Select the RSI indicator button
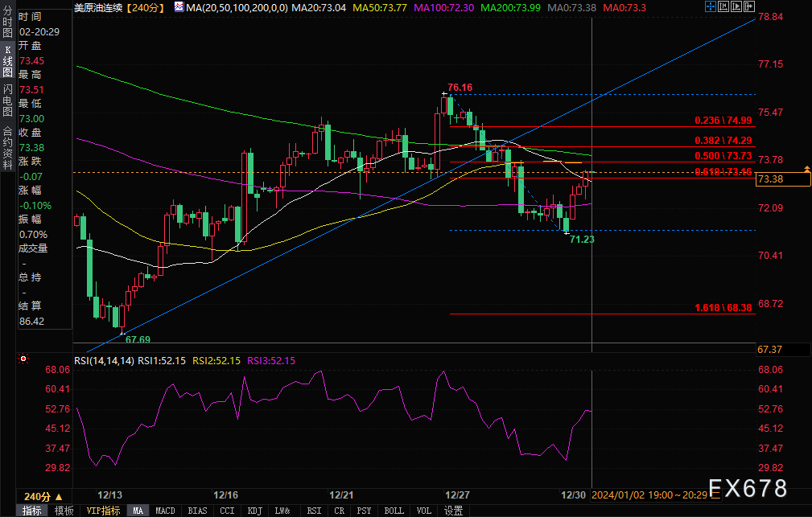 [313, 511]
